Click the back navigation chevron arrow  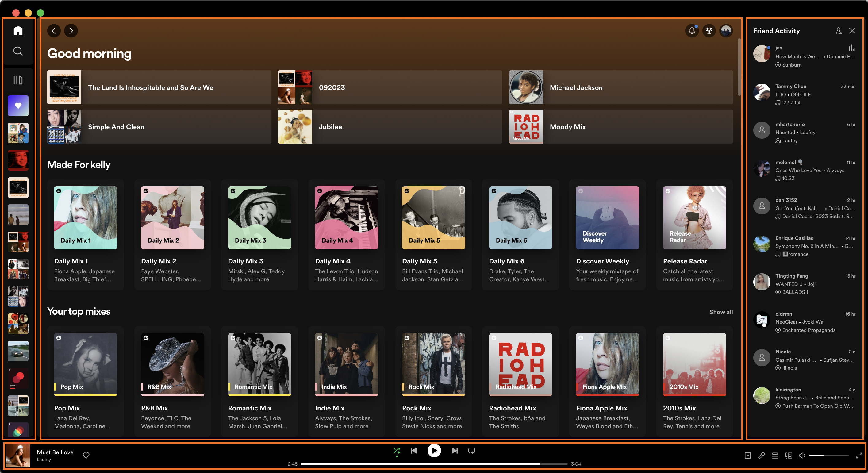54,30
